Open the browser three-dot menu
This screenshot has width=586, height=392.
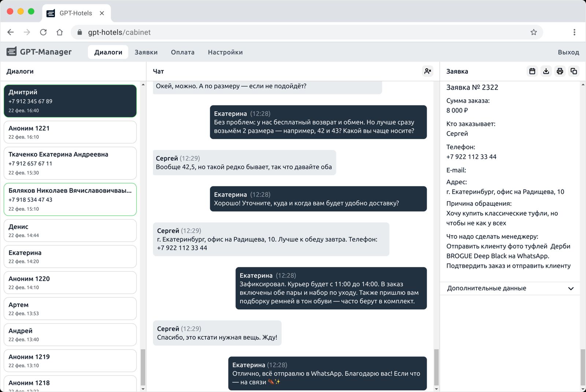click(x=574, y=32)
